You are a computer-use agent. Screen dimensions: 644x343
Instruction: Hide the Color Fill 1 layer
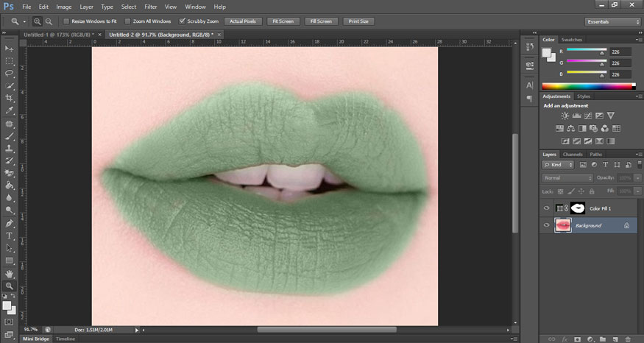coord(546,208)
